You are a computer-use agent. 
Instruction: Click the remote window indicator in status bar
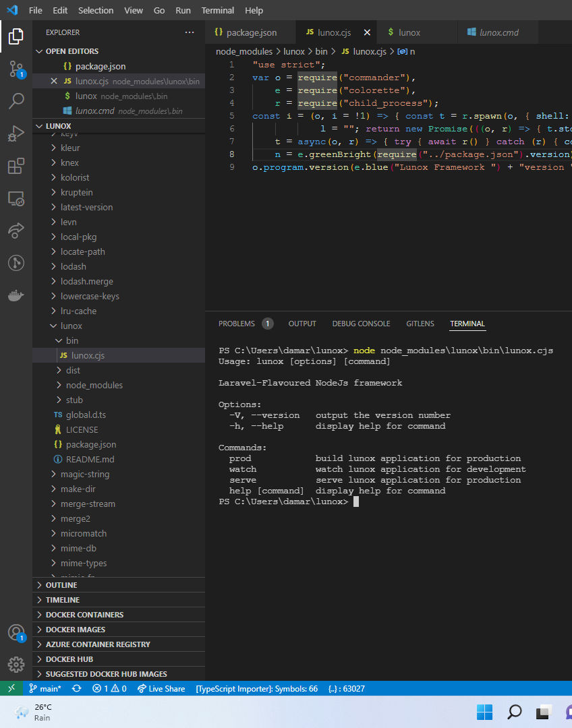point(11,688)
